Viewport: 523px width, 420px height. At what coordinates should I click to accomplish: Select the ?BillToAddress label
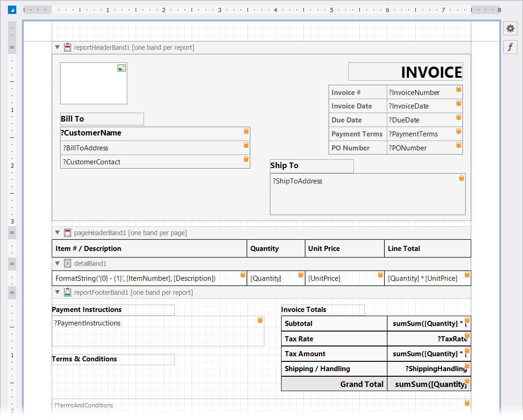coord(155,148)
